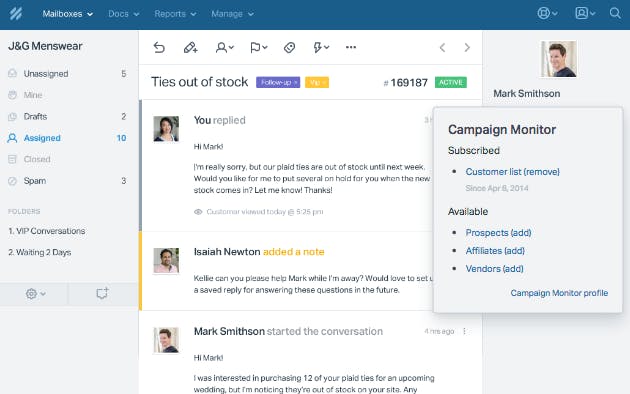Click Mark Smithson profile photo in sidebar
630x394 pixels.
pos(558,59)
